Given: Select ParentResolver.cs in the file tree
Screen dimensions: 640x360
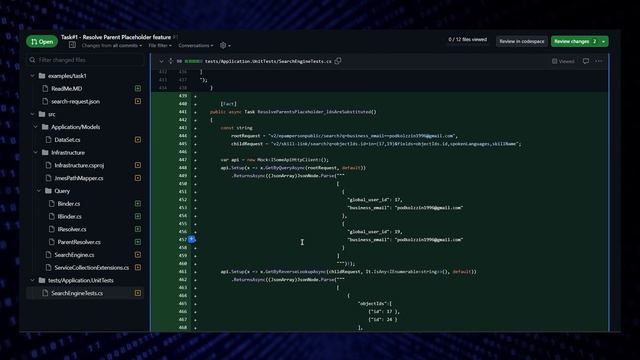Looking at the screenshot, I should point(79,242).
